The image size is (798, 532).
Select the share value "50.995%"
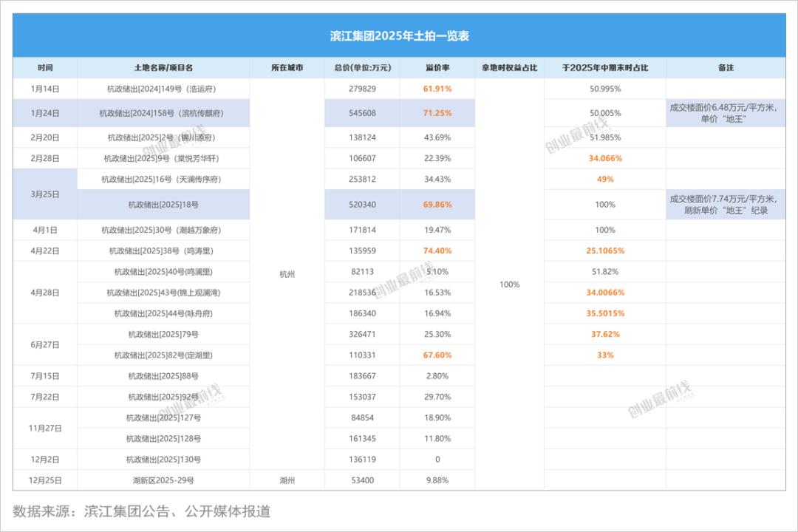(605, 89)
